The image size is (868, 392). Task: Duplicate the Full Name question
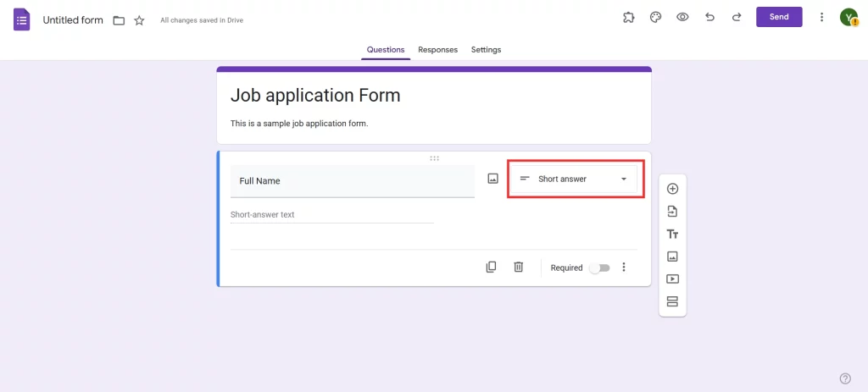pos(491,267)
